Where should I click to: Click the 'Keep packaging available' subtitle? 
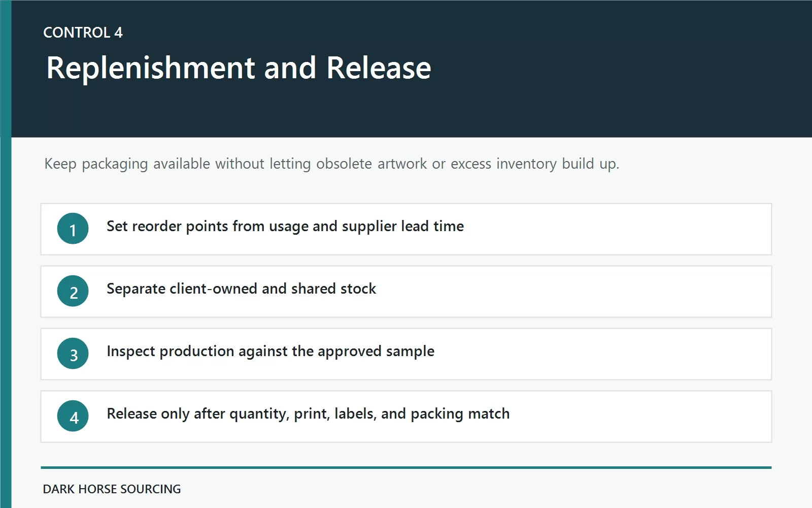tap(332, 164)
